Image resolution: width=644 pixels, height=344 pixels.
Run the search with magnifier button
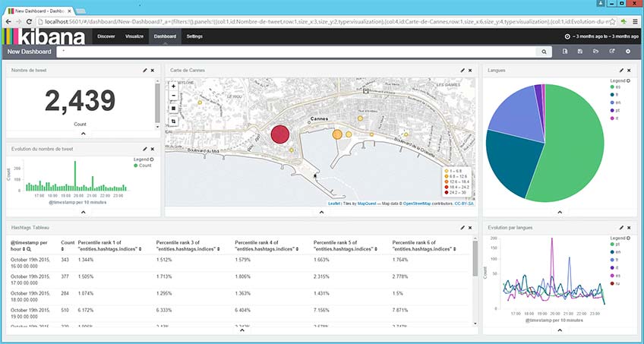point(545,52)
